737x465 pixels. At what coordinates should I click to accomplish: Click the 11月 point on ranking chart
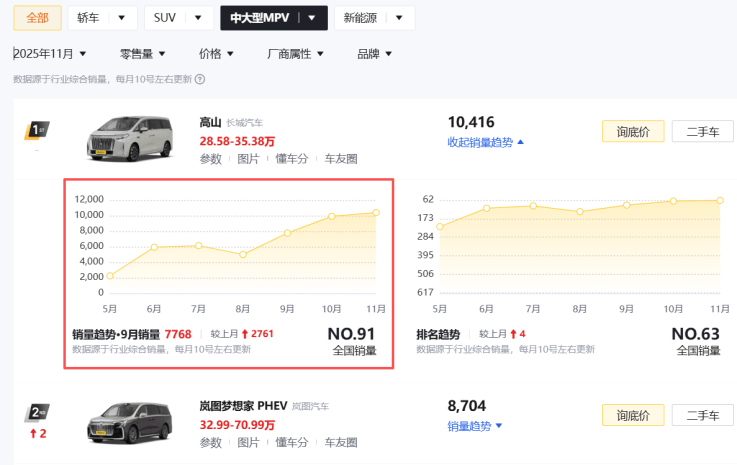pyautogui.click(x=720, y=200)
